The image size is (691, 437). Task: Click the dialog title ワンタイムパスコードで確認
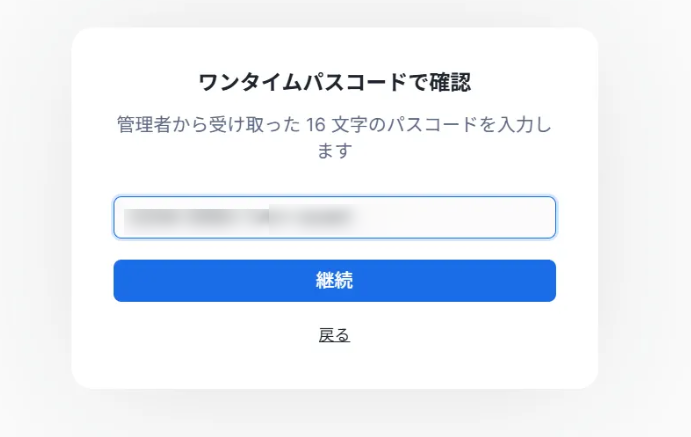coord(334,82)
